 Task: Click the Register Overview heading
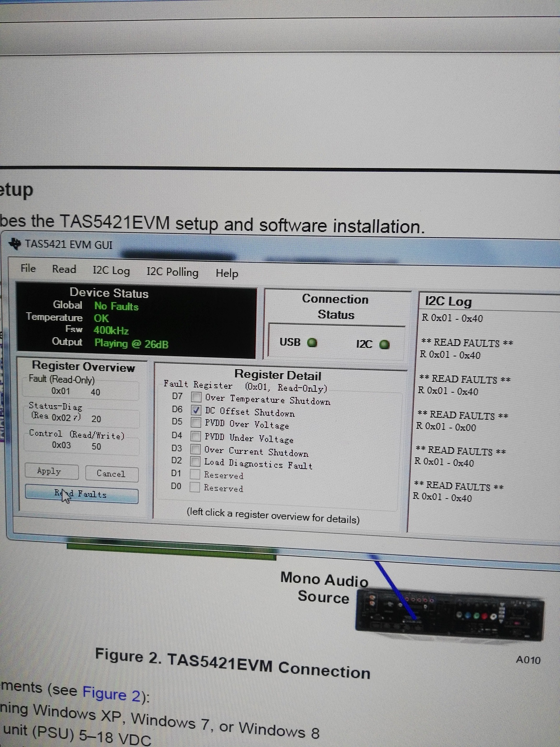tap(84, 366)
